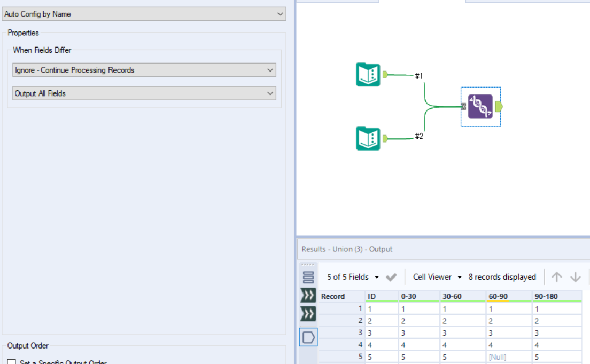Select the second Input Data tool on canvas
Image resolution: width=590 pixels, height=364 pixels.
coord(368,138)
